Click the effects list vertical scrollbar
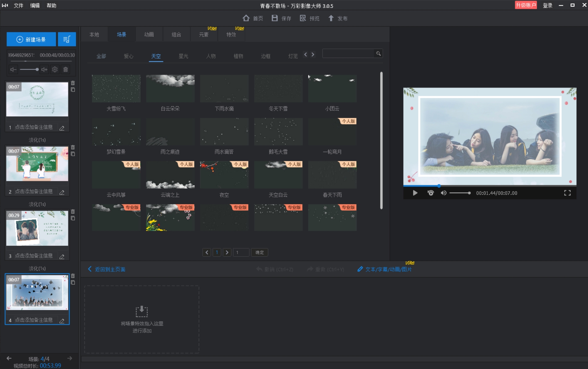Screen dimensions: 588x369 [381, 140]
